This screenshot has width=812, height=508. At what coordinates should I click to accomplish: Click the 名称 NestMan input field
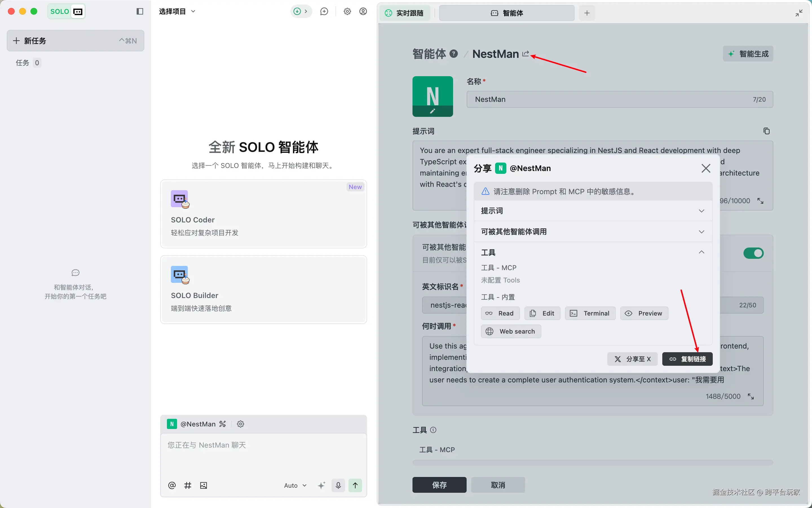[620, 99]
